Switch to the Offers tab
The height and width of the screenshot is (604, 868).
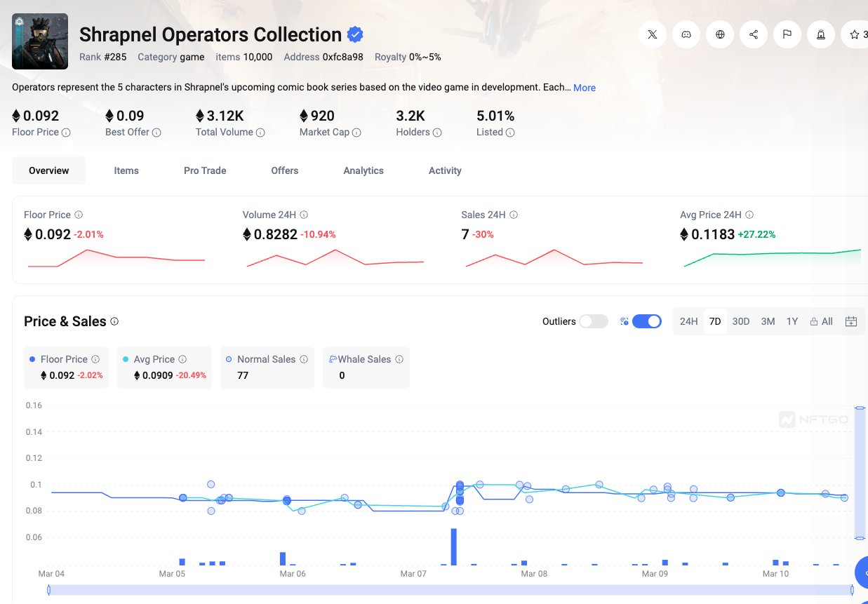click(x=285, y=170)
